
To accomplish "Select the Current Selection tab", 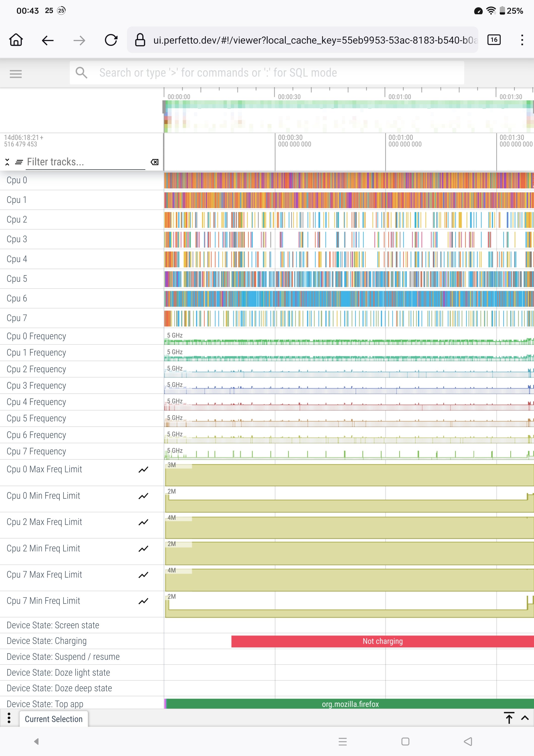I will click(x=54, y=719).
